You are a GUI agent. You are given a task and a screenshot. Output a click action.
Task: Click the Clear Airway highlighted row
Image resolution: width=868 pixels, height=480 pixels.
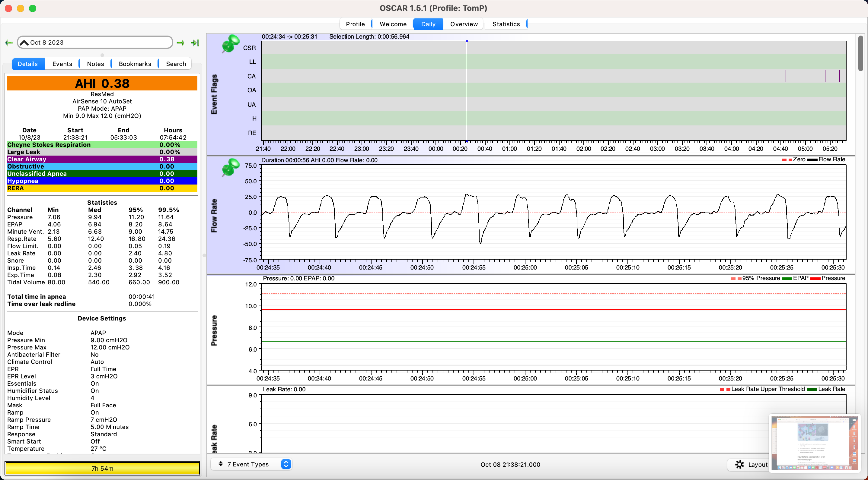pyautogui.click(x=102, y=159)
